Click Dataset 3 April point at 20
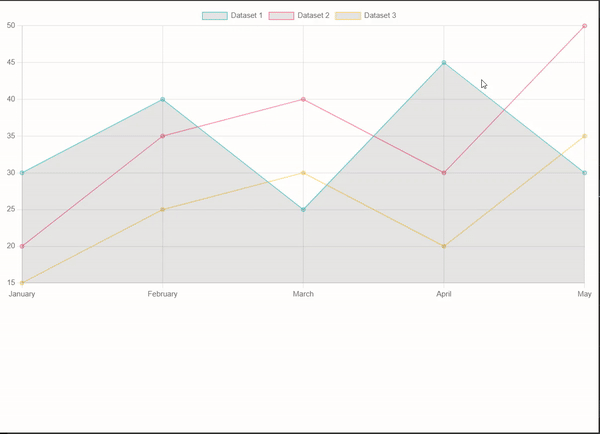600x434 pixels. tap(444, 246)
